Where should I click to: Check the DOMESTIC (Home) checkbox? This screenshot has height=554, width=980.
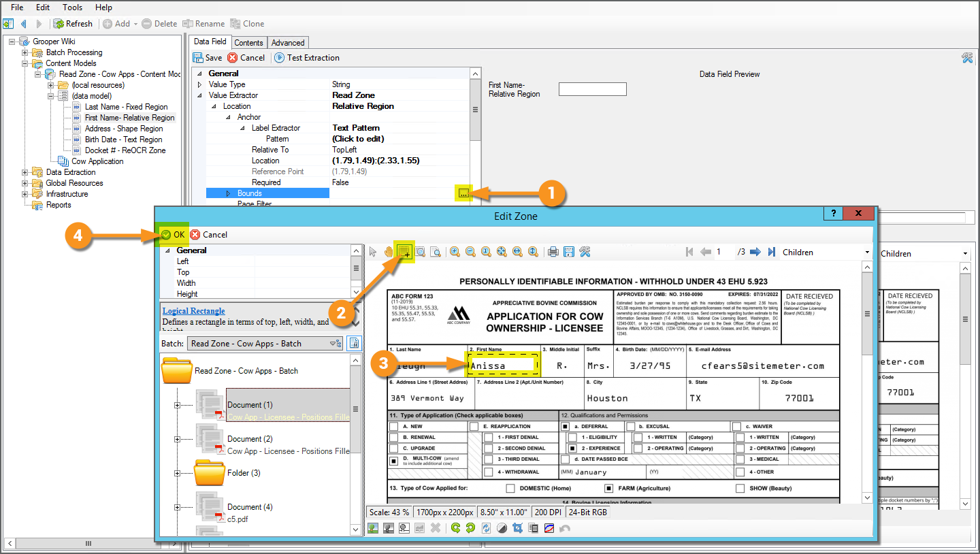coord(510,489)
